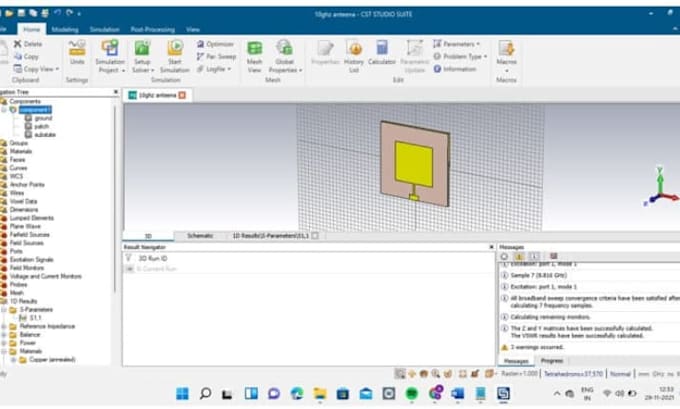Open the Windows Start menu
Screen dimensions: 680x409
182,394
